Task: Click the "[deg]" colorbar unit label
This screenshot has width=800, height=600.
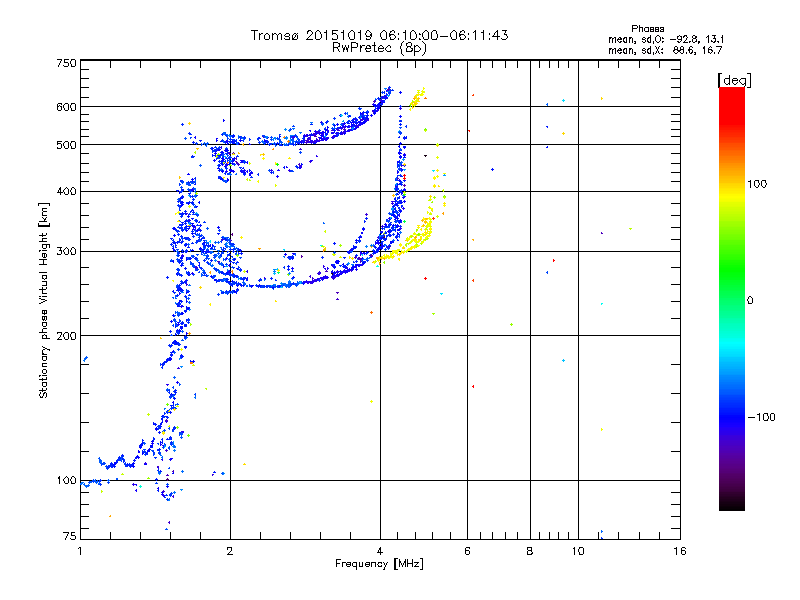Action: tap(734, 80)
